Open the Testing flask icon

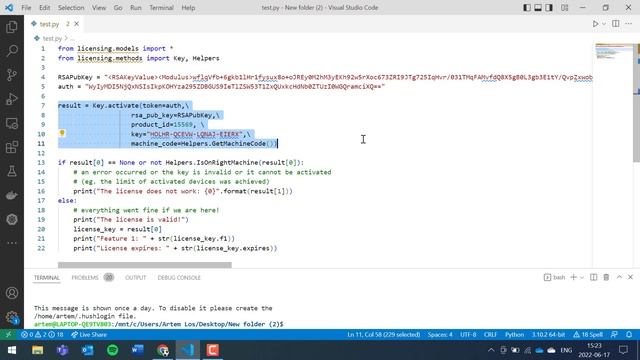tap(12, 171)
